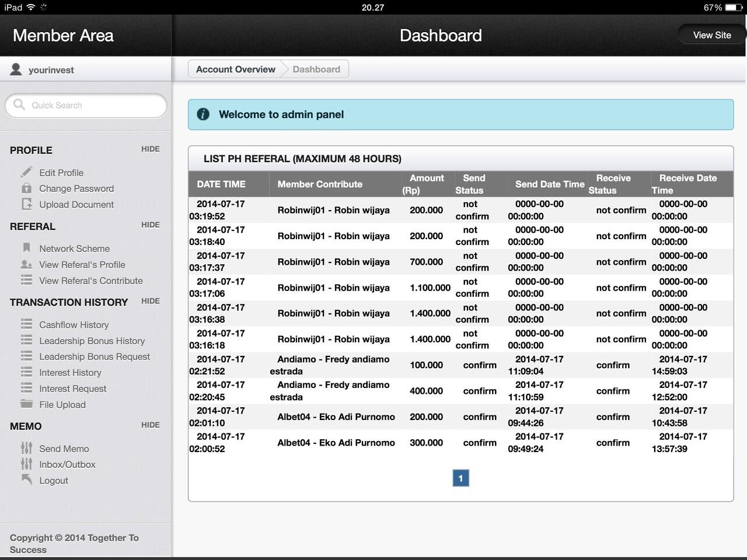Open Leadership Bonus Request
The width and height of the screenshot is (747, 560).
pyautogui.click(x=95, y=356)
